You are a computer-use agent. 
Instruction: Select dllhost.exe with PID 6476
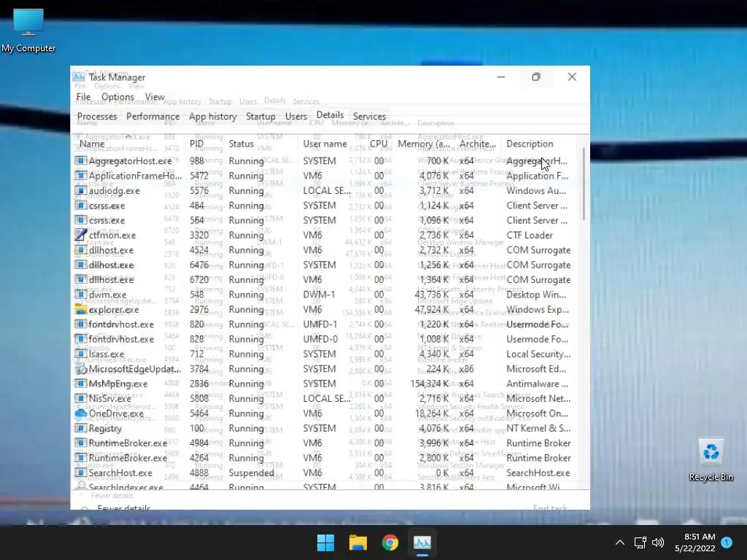325,265
